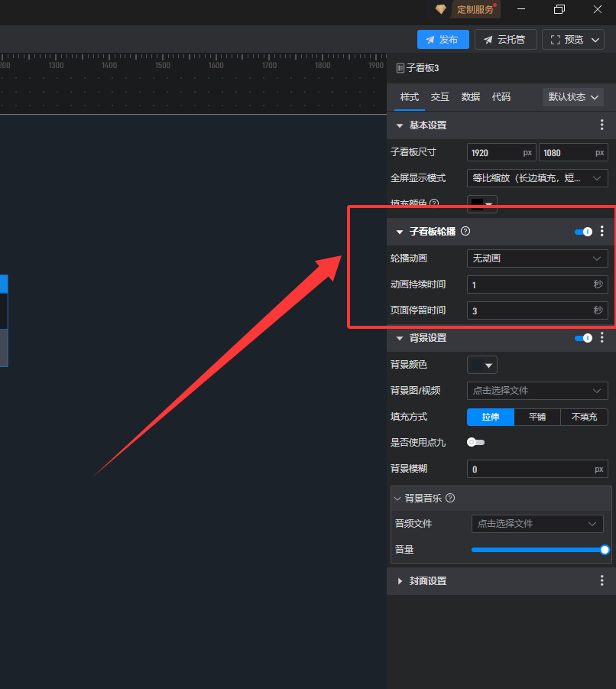Viewport: 616px width, 689px height.
Task: Toggle the 背景设置 switch
Action: 583,338
